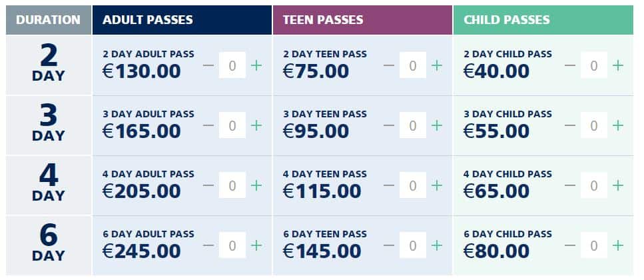Click the Duration column header
Image resolution: width=644 pixels, height=280 pixels.
[x=49, y=20]
